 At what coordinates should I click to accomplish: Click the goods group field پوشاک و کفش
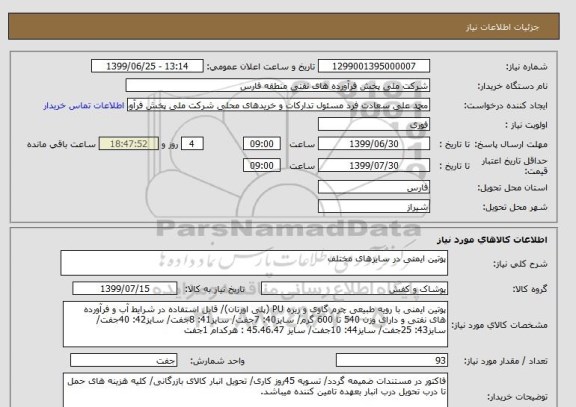(354, 289)
